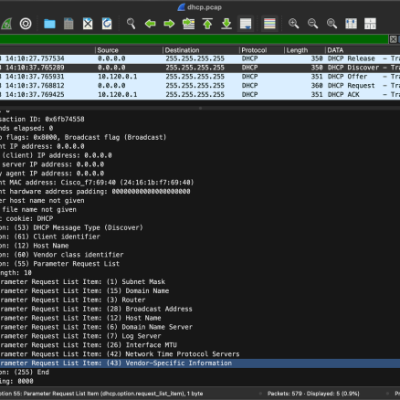The width and height of the screenshot is (400, 400).
Task: Reload the capture file icon
Action: click(107, 24)
